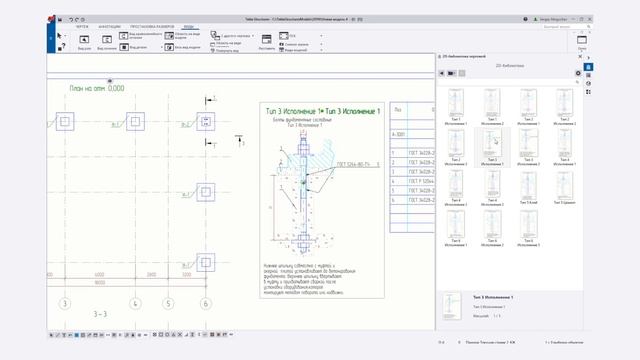
Task: Expand the Символ связи dropdown arrow
Action: 321,44
